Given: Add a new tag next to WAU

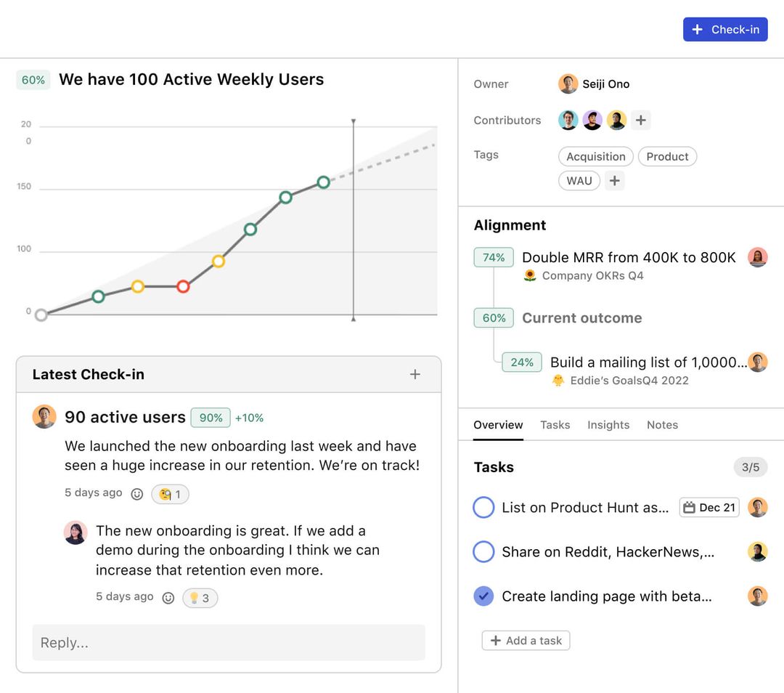Looking at the screenshot, I should click(614, 181).
